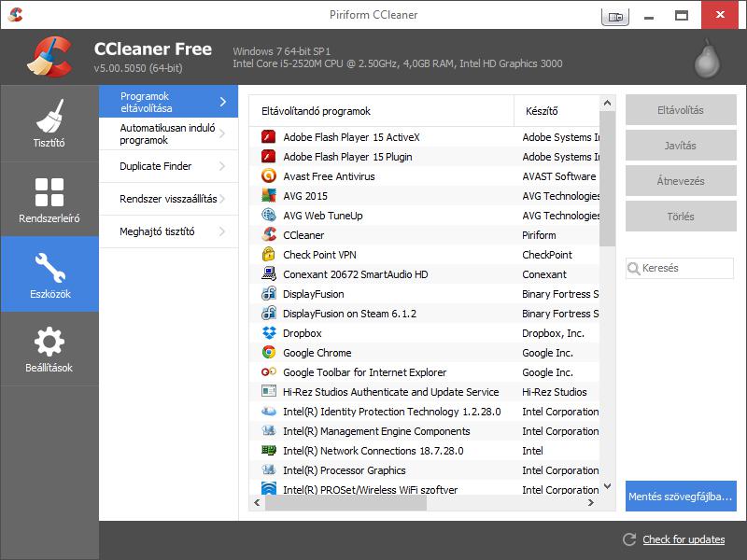
Task: Click the Dropbox icon
Action: click(269, 333)
